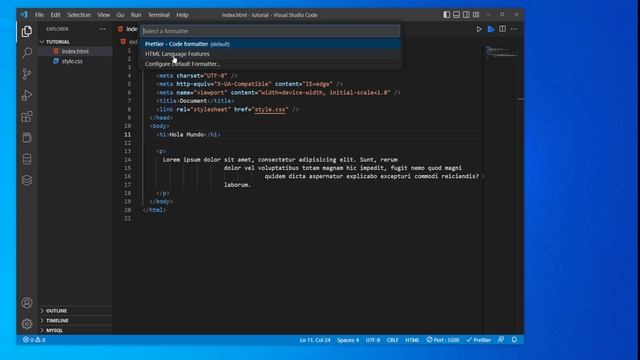Open the Edit menu
Image resolution: width=640 pixels, height=360 pixels.
point(56,15)
